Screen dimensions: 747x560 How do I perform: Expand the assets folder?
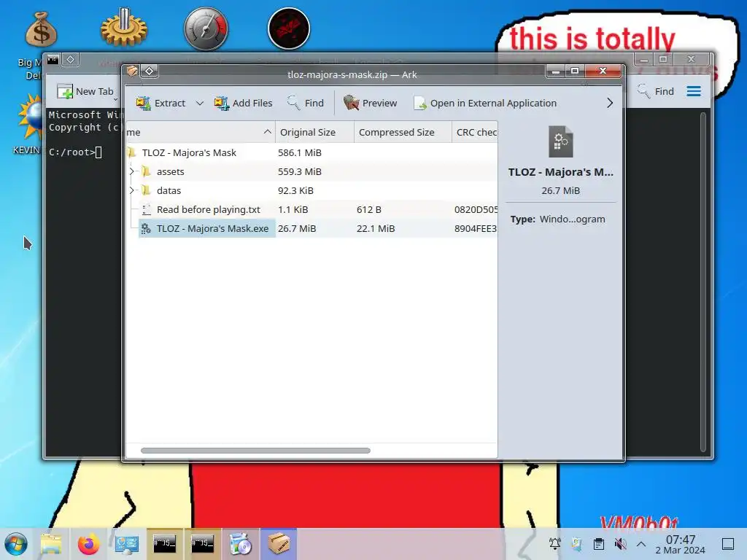tap(132, 171)
